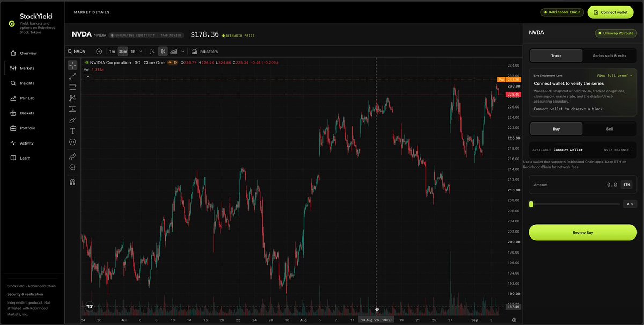Screen dimensions: 644x325
Task: Click the Amount input field
Action: (582, 185)
